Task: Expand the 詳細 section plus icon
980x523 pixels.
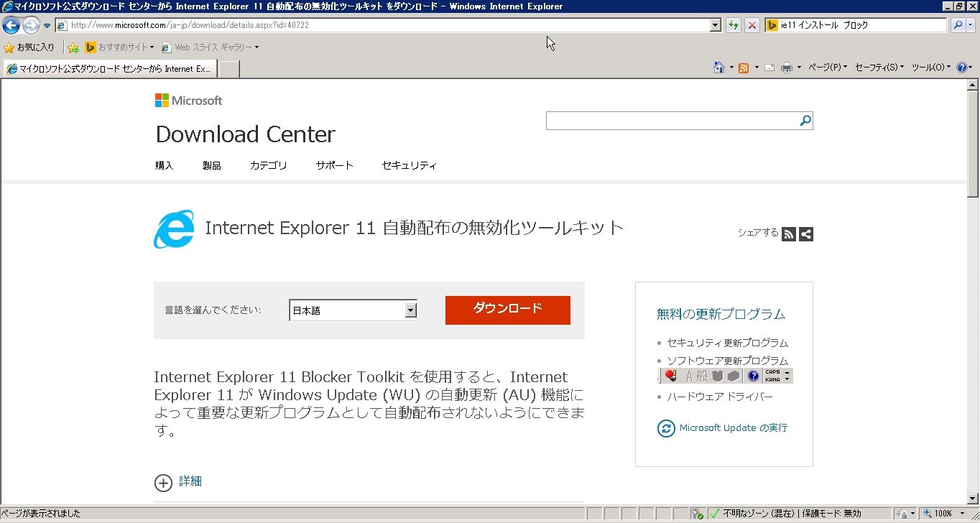Action: 164,483
